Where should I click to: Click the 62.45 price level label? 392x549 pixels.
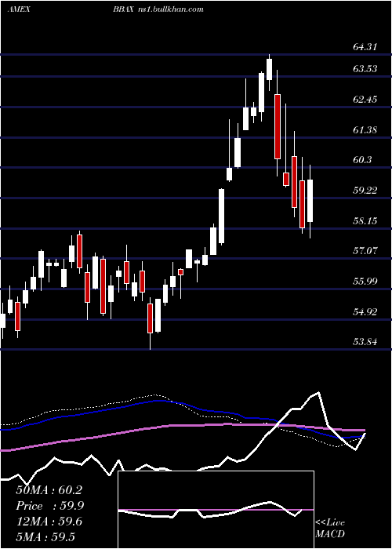(x=365, y=100)
